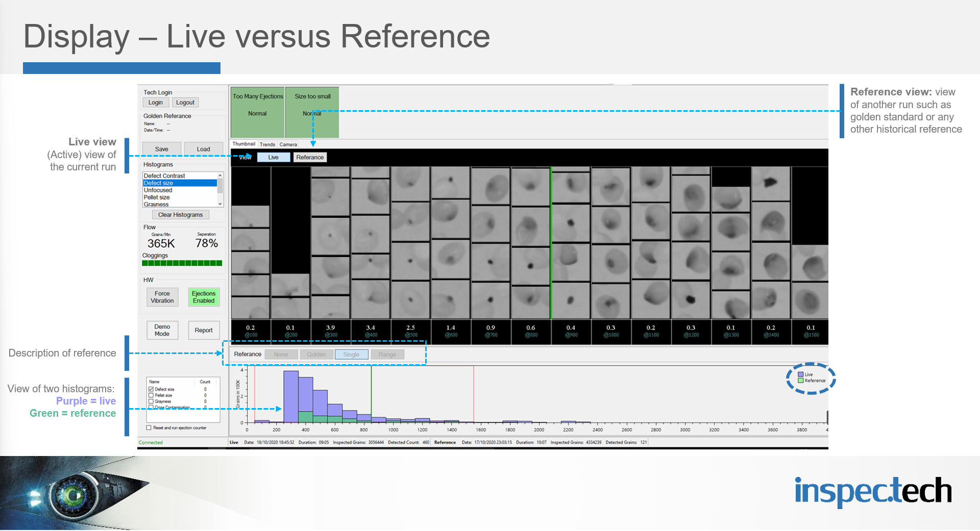Click the 78% Separation value
This screenshot has width=980, height=531.
pyautogui.click(x=207, y=243)
